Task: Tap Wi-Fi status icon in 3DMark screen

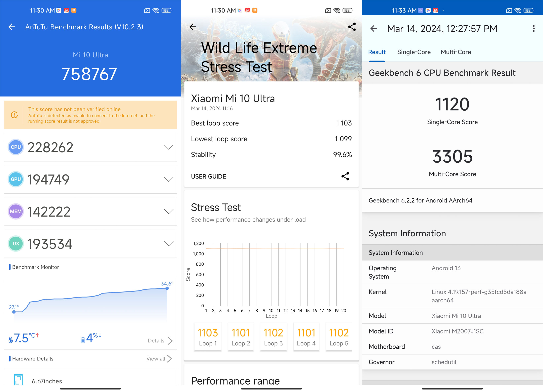Action: click(x=337, y=10)
